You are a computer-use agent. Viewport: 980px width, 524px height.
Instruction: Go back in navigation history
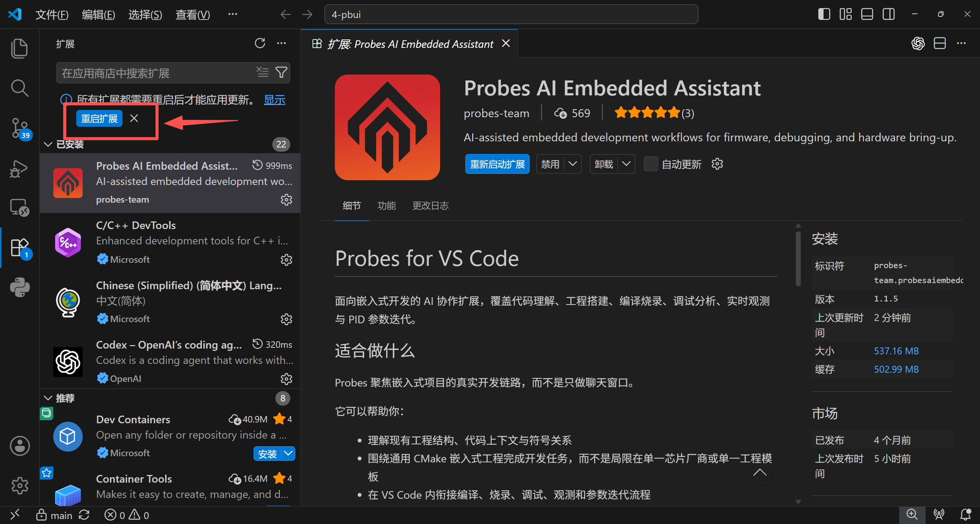[285, 15]
